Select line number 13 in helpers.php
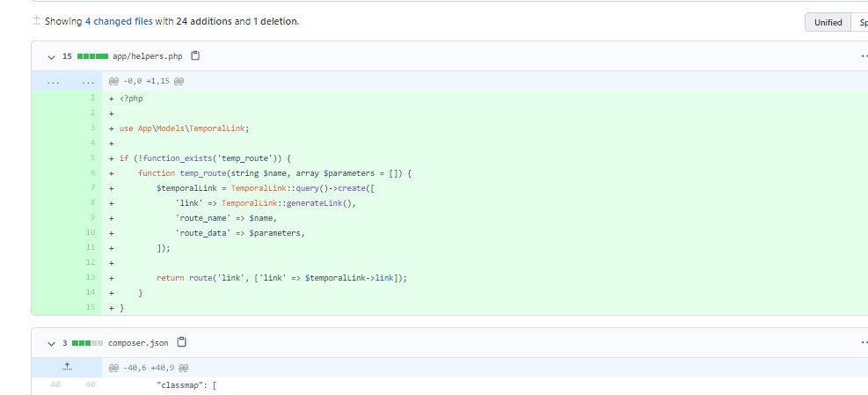The image size is (868, 395). tap(91, 277)
